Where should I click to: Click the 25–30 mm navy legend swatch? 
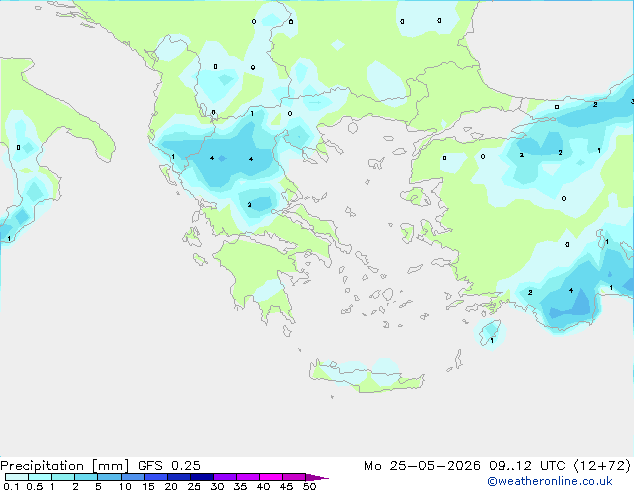[201, 477]
